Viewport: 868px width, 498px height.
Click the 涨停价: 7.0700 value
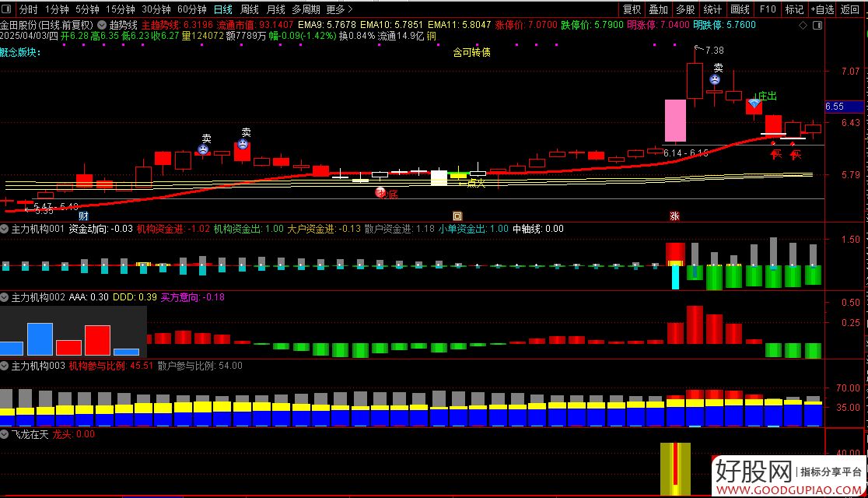tap(526, 25)
